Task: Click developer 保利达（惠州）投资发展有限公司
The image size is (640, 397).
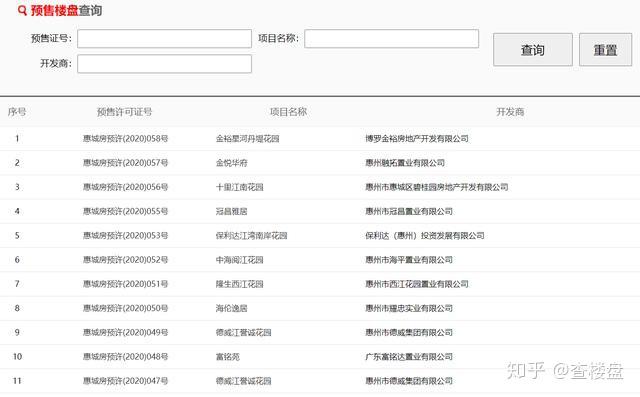Action: pos(425,235)
